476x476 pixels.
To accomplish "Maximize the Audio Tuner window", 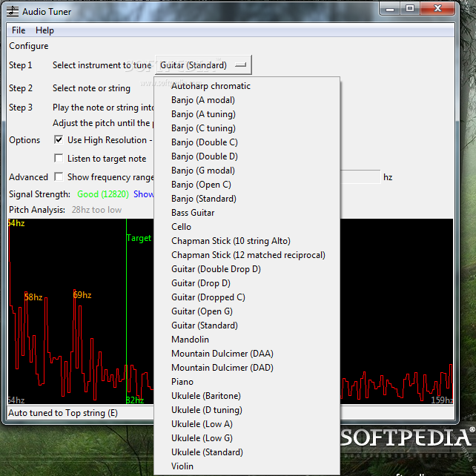I will [410, 9].
